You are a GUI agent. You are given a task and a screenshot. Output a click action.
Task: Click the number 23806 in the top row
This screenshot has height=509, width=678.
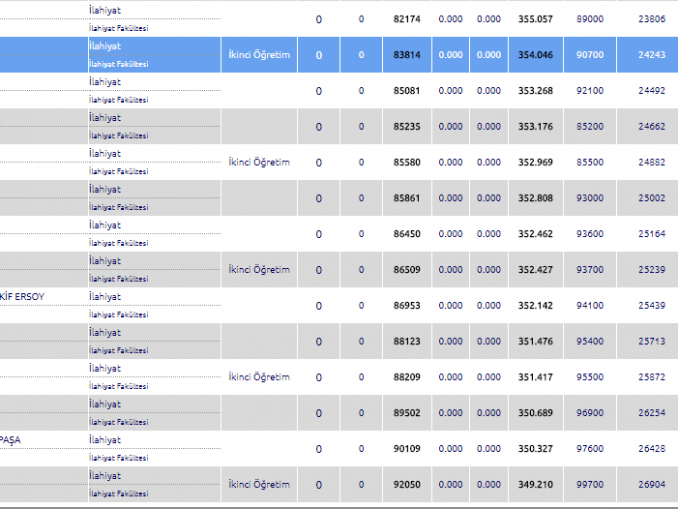tap(652, 19)
